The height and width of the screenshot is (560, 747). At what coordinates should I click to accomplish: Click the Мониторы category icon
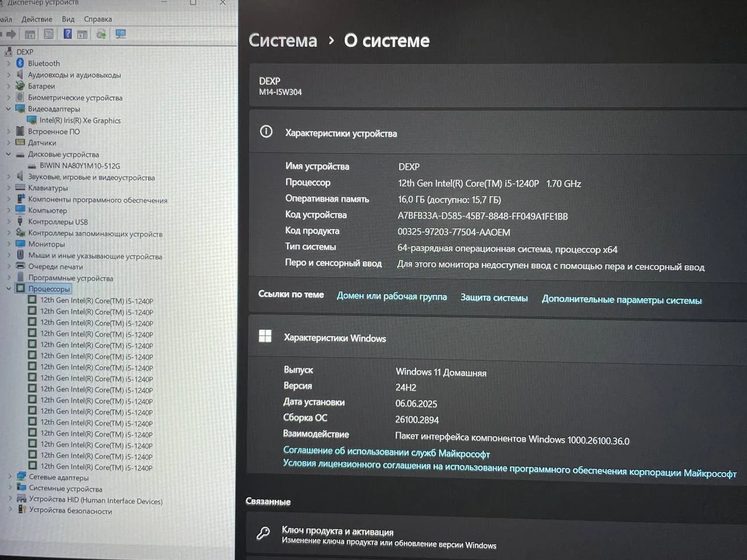(x=20, y=244)
